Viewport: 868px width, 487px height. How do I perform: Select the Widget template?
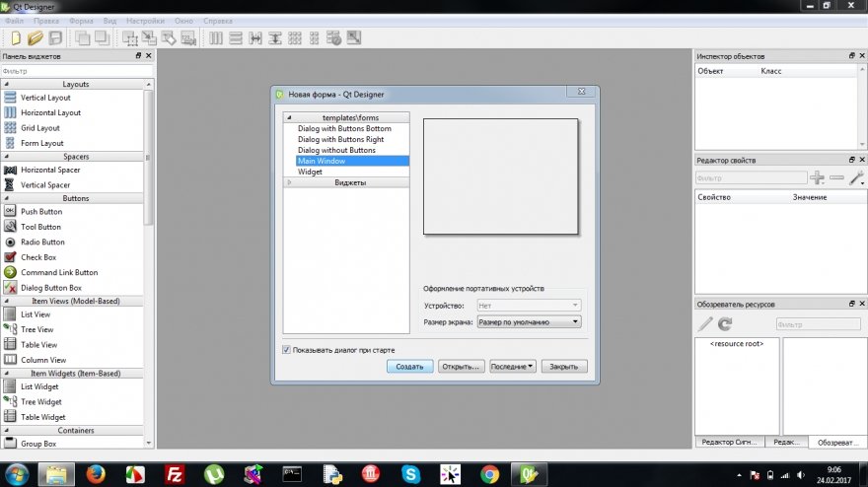point(310,172)
